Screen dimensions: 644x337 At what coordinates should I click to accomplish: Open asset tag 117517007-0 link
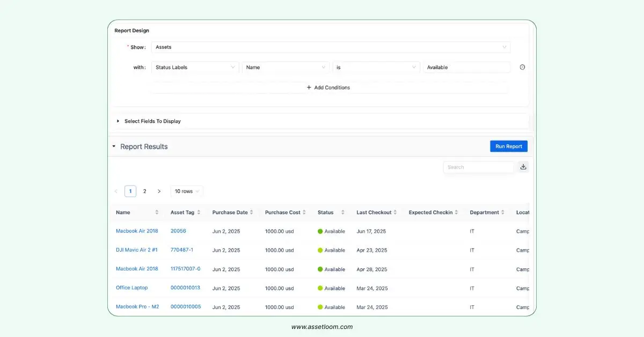tap(186, 269)
